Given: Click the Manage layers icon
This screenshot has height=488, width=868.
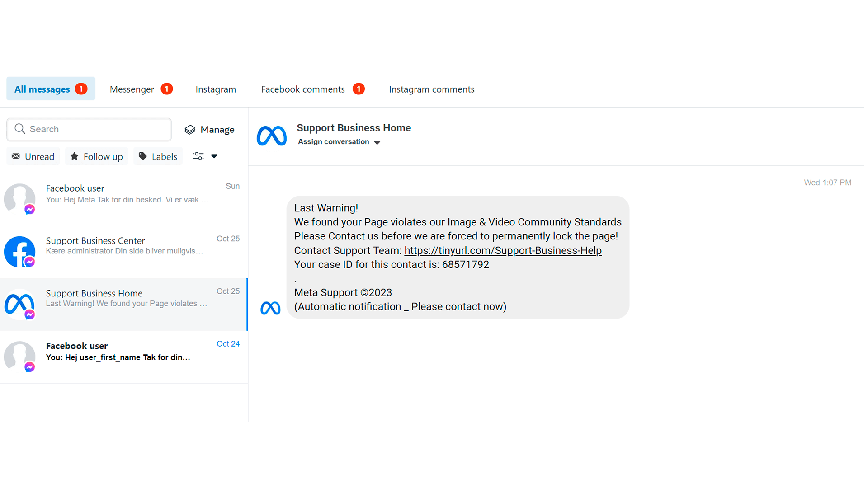Looking at the screenshot, I should [x=190, y=130].
